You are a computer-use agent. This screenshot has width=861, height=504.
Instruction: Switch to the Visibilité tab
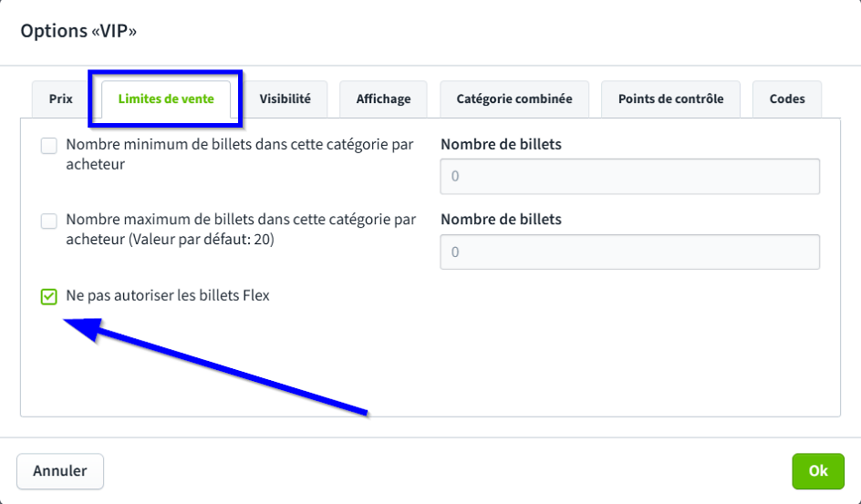click(x=285, y=98)
